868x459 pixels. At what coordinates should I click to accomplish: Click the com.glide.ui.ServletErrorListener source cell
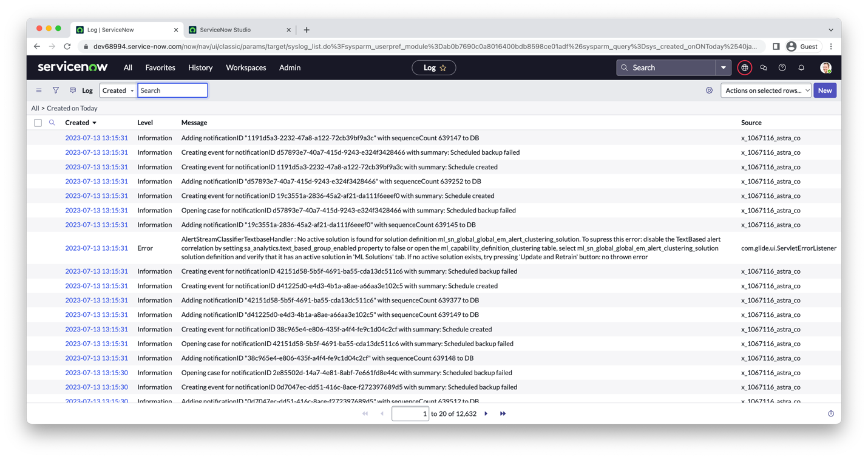[788, 248]
